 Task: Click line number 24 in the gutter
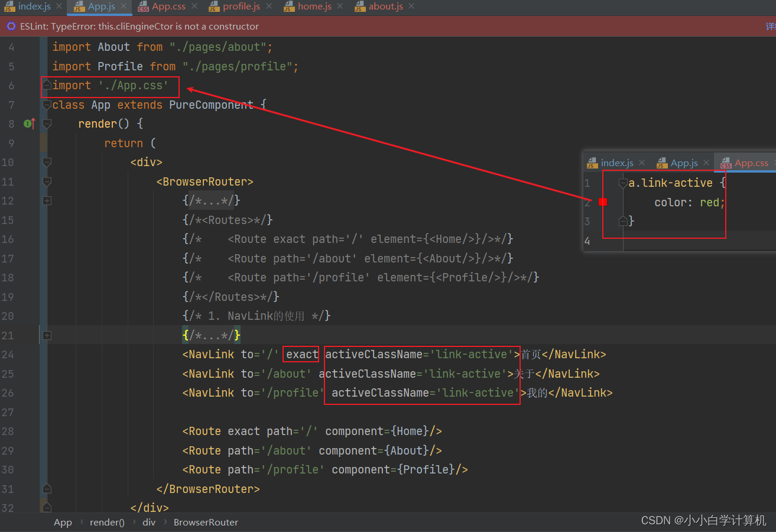click(x=8, y=354)
